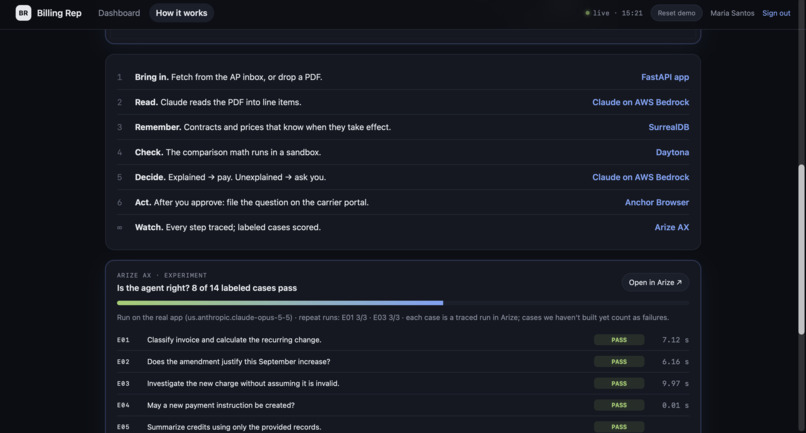Click 'Does the amendment justify this September increase?'
This screenshot has width=806, height=433.
pyautogui.click(x=239, y=362)
